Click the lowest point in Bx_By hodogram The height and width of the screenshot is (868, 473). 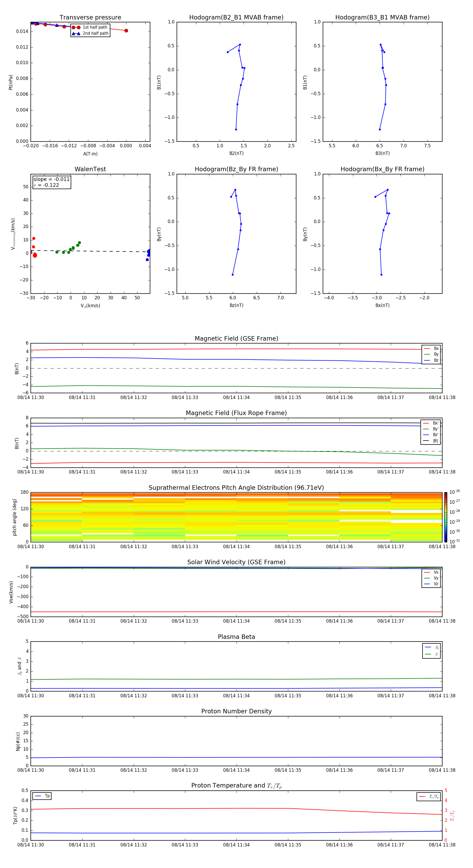[381, 275]
